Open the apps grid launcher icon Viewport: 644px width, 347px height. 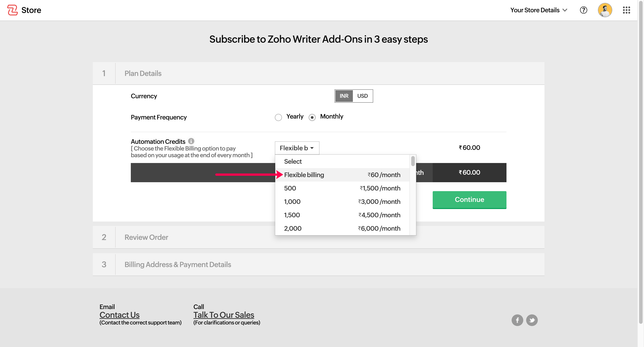(x=626, y=10)
